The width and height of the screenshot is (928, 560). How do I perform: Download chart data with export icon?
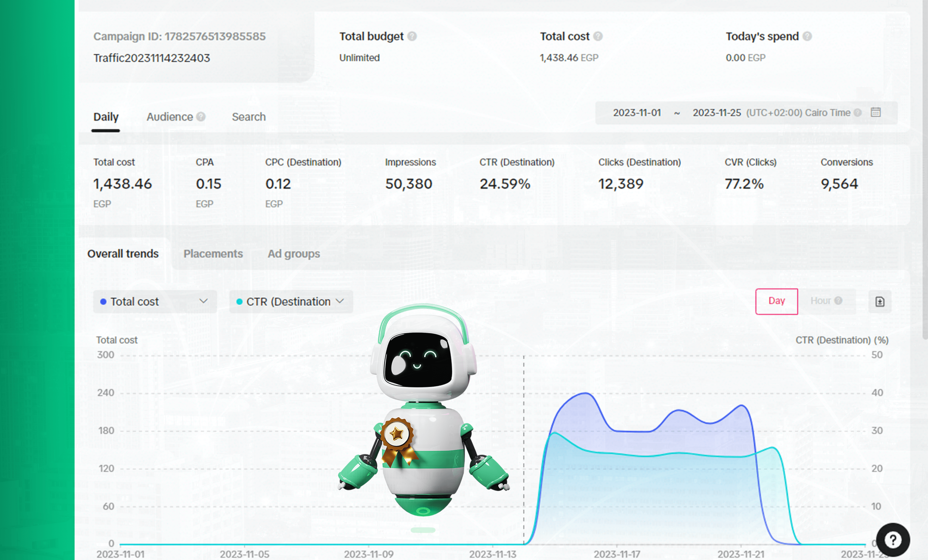(880, 301)
